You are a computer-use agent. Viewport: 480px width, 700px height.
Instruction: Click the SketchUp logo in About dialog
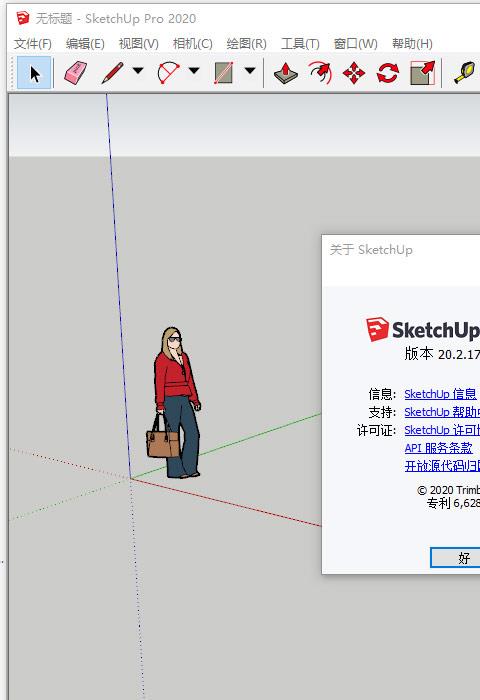(x=422, y=330)
